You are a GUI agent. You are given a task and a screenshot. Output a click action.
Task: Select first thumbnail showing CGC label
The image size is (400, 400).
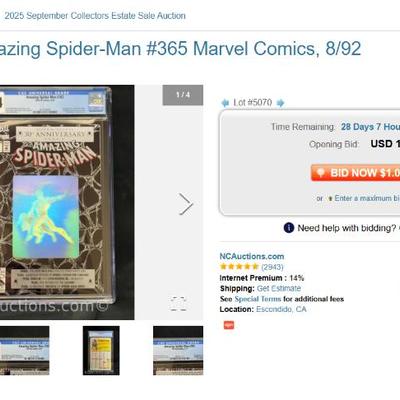(25, 351)
